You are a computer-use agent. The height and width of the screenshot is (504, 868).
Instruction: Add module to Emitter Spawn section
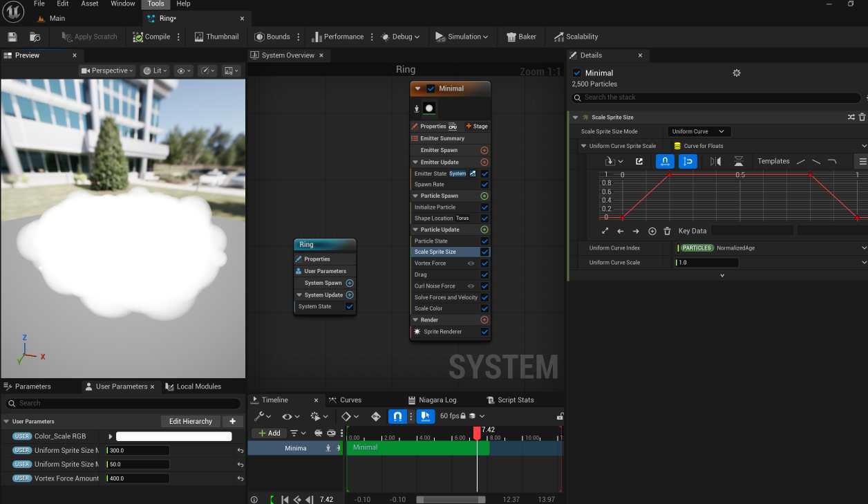click(x=484, y=150)
